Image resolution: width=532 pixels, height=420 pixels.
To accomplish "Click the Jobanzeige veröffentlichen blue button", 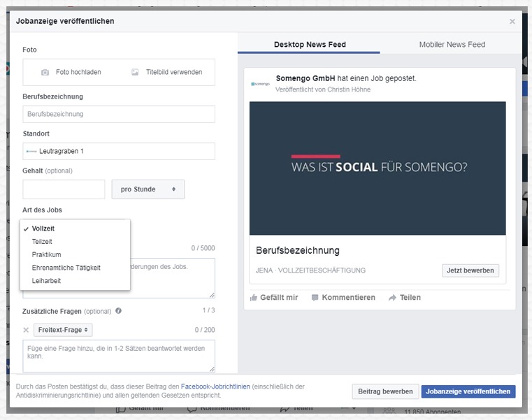I will point(468,391).
